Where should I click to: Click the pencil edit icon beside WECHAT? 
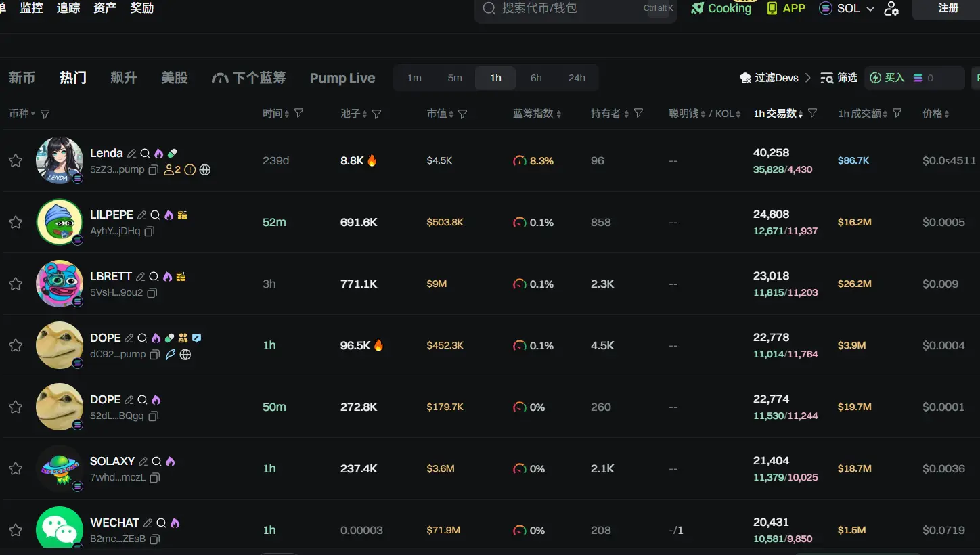(148, 523)
